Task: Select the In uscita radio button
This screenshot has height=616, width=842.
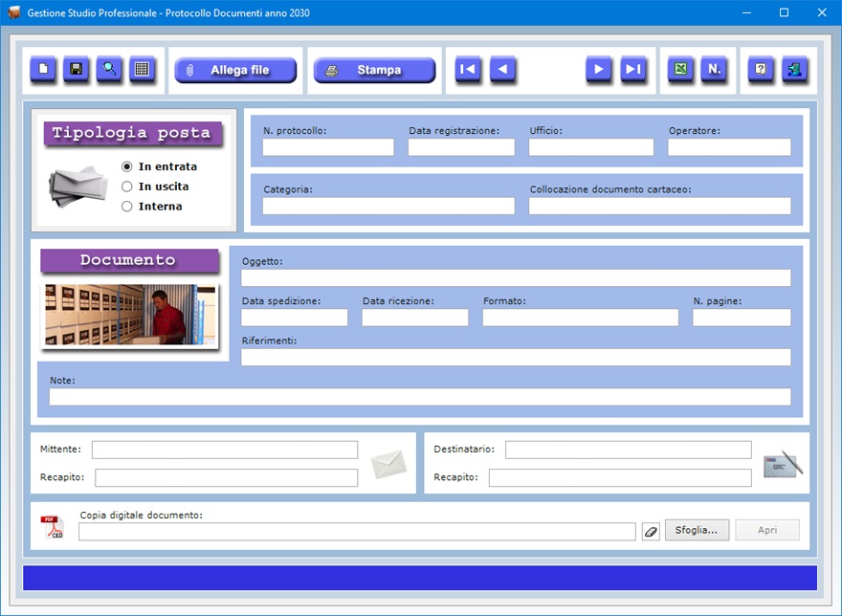Action: [126, 187]
